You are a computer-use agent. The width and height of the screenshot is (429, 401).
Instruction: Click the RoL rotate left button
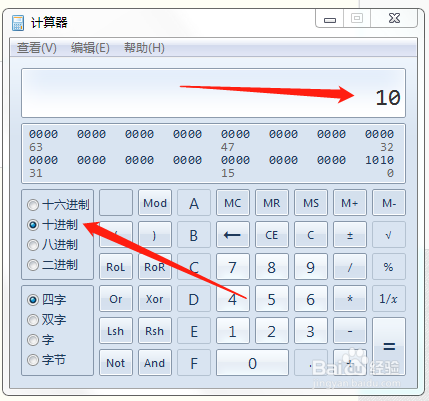[x=116, y=267]
